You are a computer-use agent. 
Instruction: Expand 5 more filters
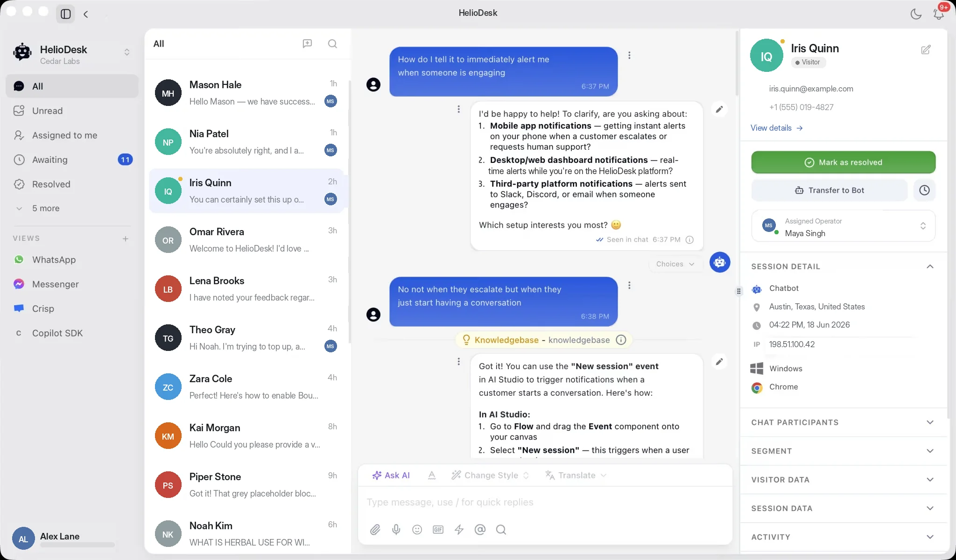click(x=72, y=208)
